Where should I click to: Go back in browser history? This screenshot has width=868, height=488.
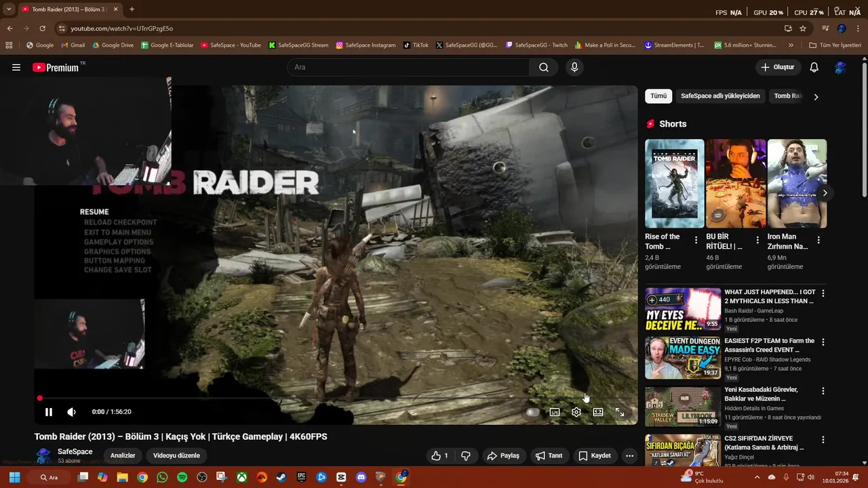pyautogui.click(x=9, y=28)
